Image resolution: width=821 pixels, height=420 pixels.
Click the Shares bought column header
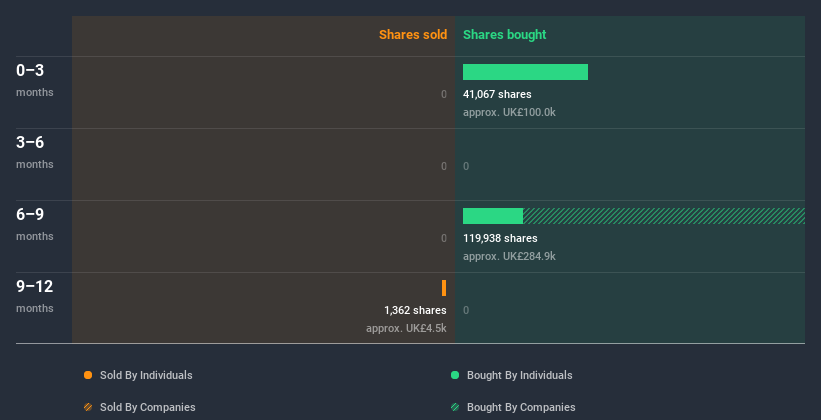click(504, 35)
